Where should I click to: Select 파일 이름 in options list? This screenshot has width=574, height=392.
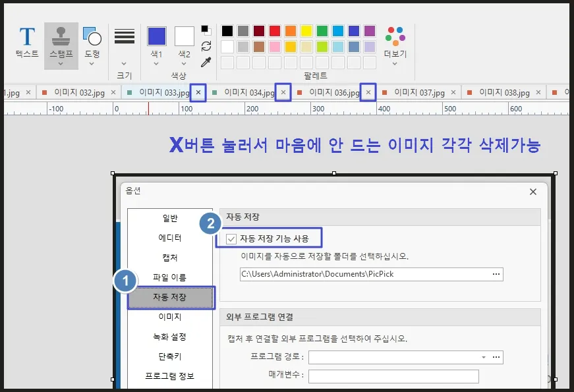click(x=170, y=277)
